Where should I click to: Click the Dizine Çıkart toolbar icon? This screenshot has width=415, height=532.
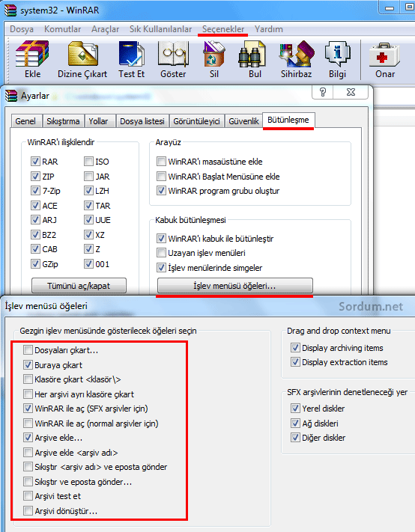click(x=82, y=54)
